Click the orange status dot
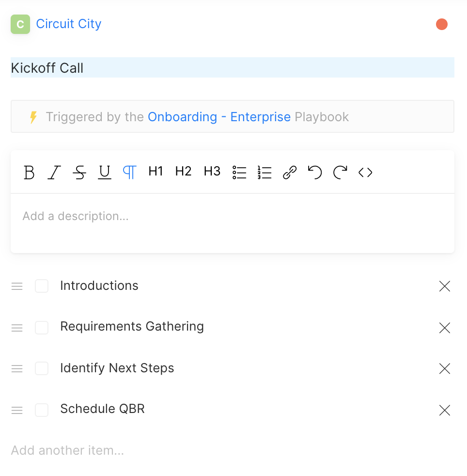The image size is (467, 476). pyautogui.click(x=442, y=24)
